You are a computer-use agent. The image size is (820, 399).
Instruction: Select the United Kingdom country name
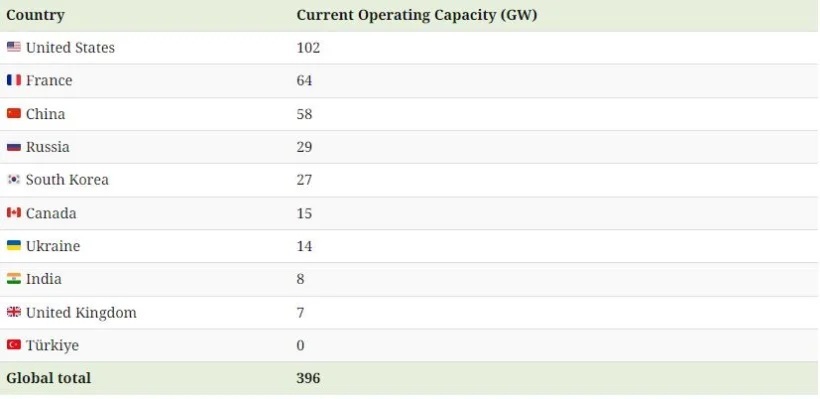coord(81,313)
